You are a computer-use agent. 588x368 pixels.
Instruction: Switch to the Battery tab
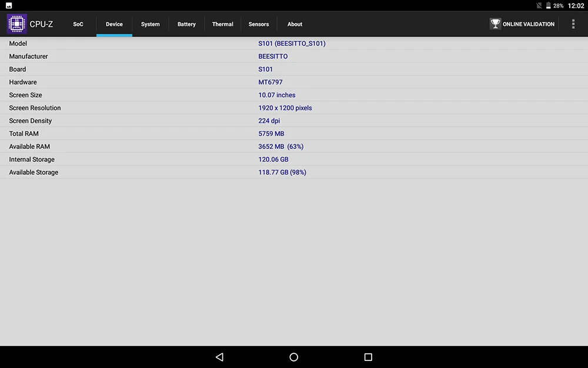tap(186, 24)
